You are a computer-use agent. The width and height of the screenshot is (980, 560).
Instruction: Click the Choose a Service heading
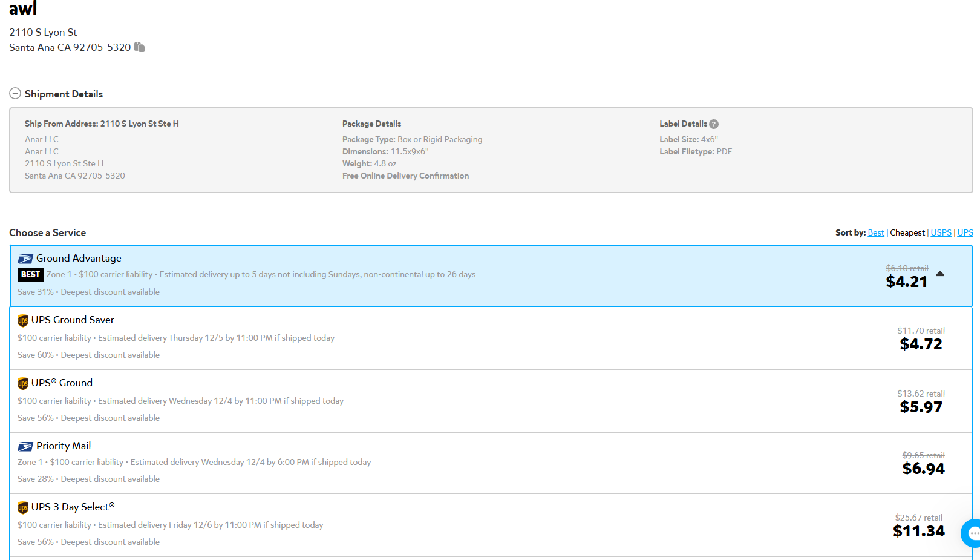coord(47,232)
